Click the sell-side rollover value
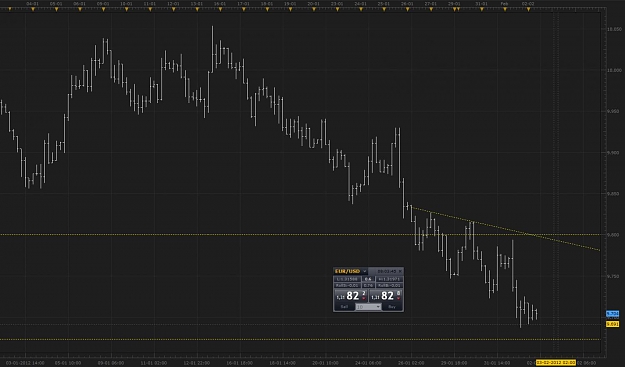This screenshot has width=625, height=367. (x=347, y=285)
